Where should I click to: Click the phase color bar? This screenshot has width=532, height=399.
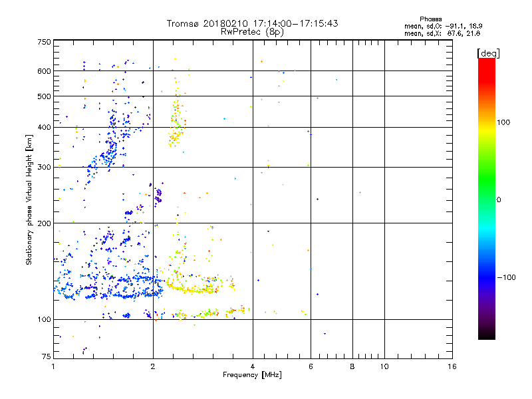pos(487,198)
